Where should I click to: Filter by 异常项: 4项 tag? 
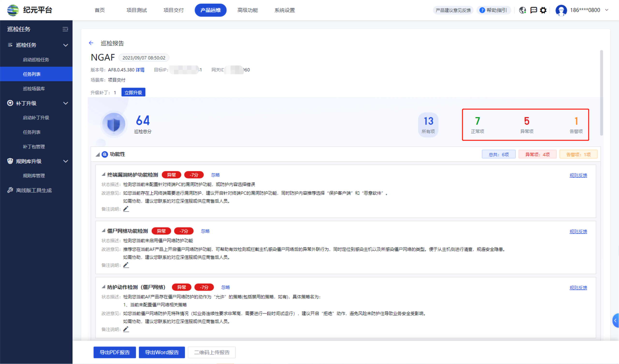[x=537, y=154]
